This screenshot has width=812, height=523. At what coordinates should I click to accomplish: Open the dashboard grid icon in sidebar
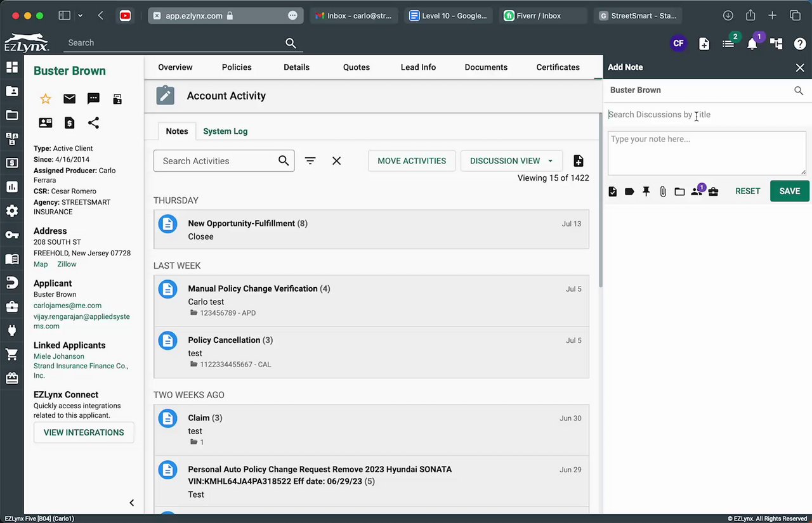(x=12, y=67)
